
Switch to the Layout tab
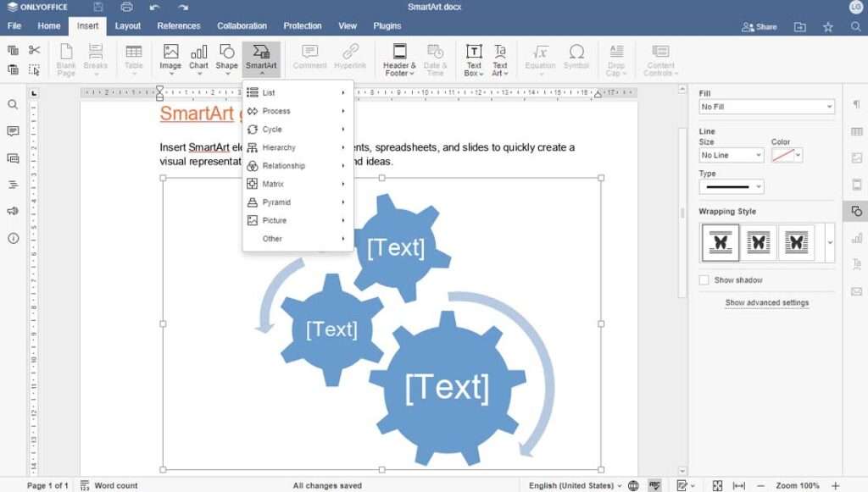127,26
